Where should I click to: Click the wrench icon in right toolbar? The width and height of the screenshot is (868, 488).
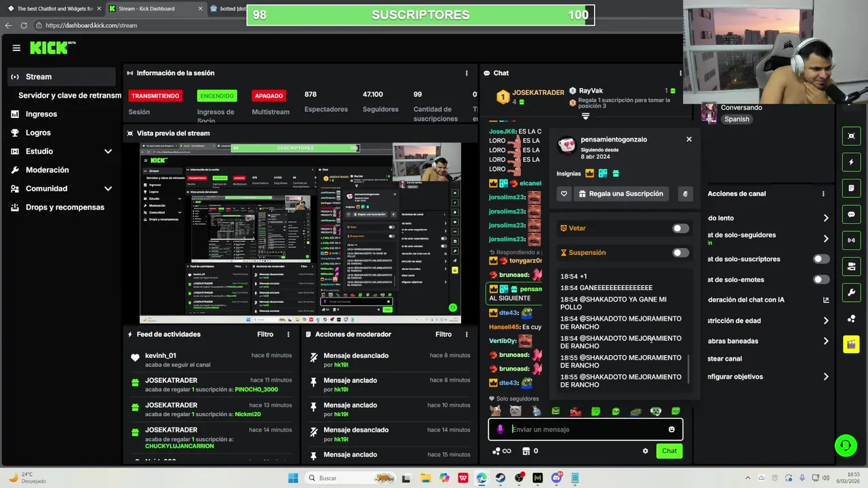coord(851,292)
